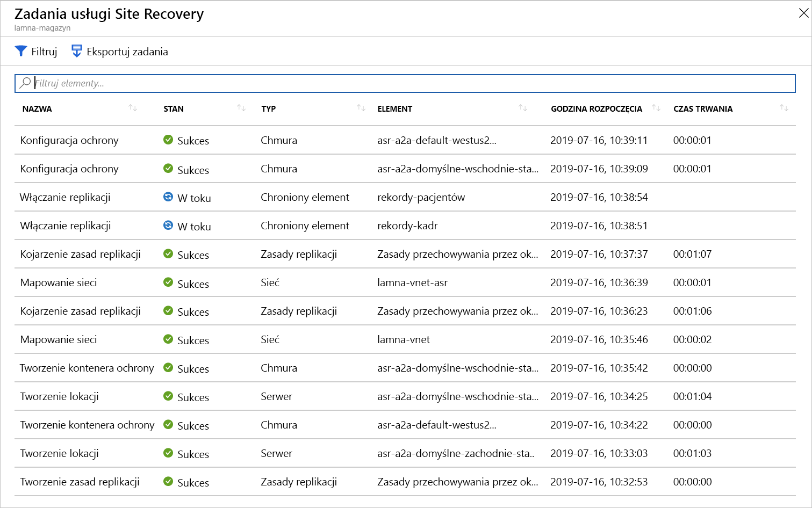Click success icon for lamna-vnet-asr mapping

(168, 282)
